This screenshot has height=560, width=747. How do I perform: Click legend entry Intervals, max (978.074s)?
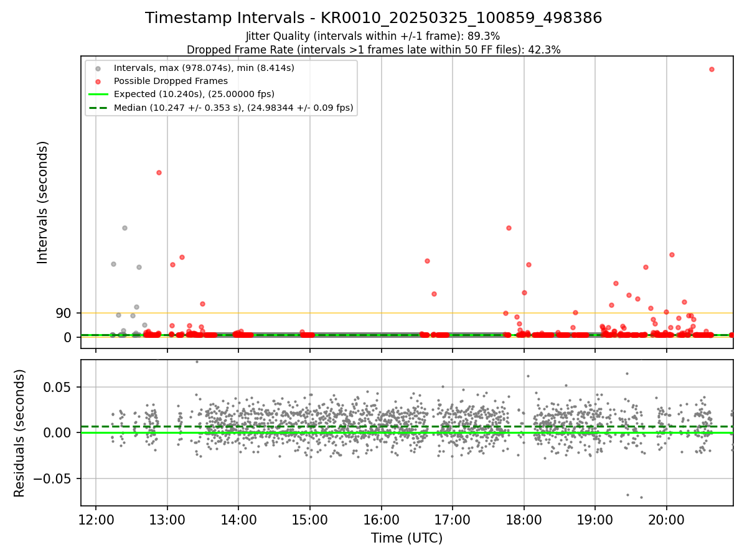point(204,67)
